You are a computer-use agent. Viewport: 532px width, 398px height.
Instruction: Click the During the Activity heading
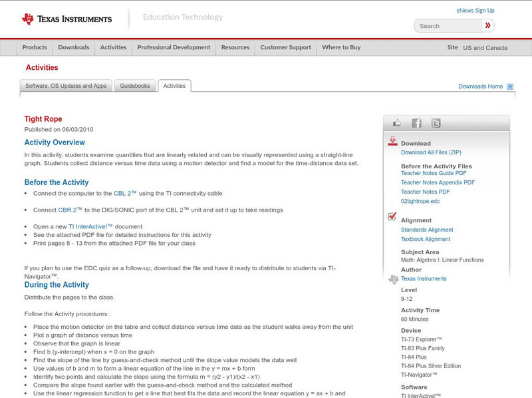click(57, 285)
